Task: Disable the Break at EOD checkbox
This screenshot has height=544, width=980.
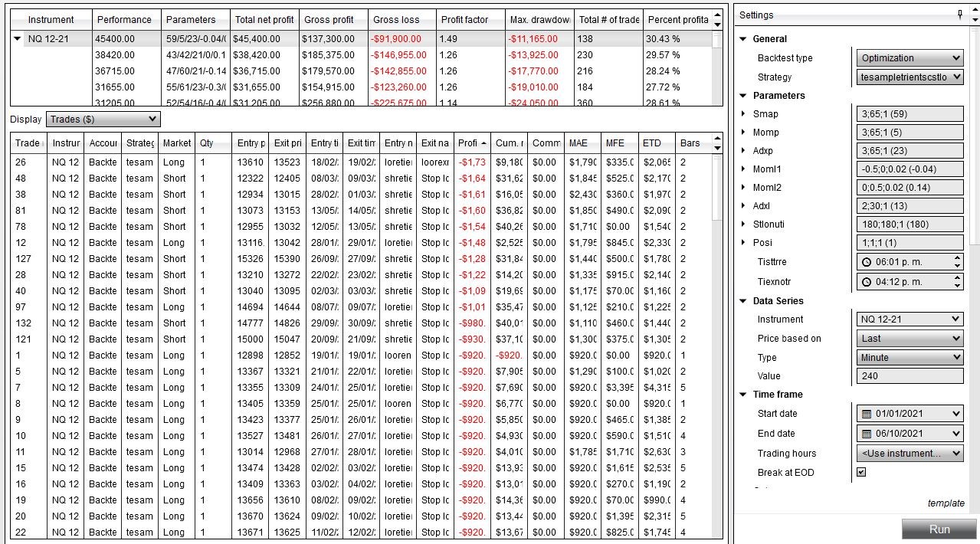Action: [861, 473]
